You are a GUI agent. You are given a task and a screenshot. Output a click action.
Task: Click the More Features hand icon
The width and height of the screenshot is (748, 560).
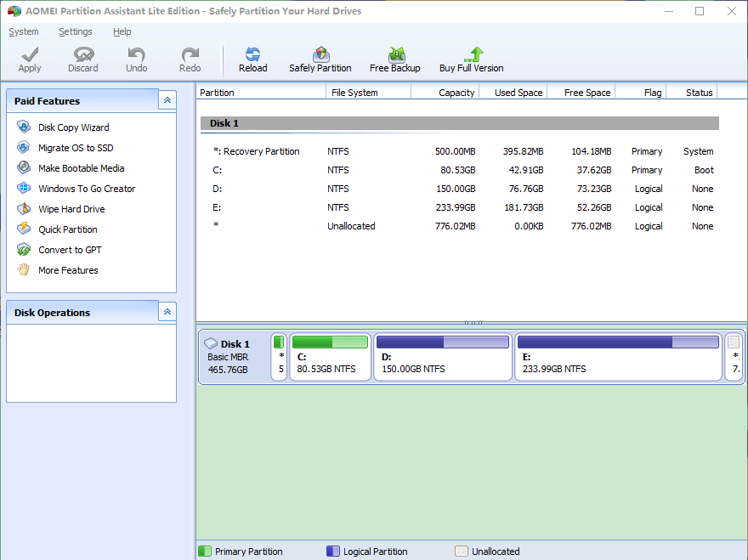click(24, 270)
